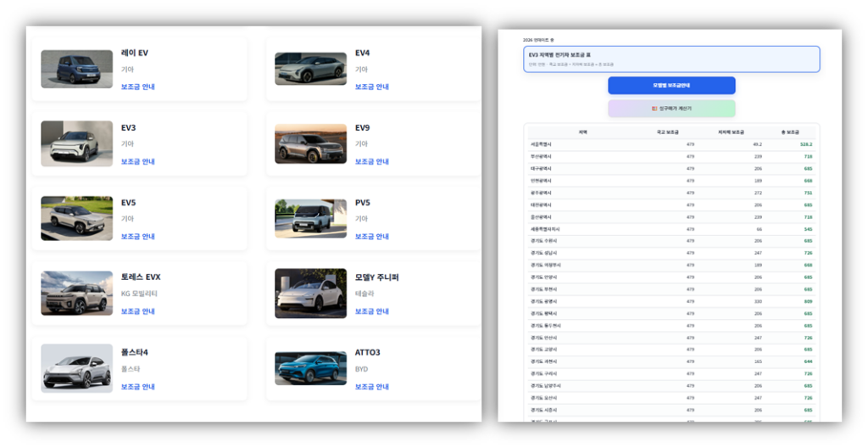Click the BYD brand label
Screen dimensions: 868x448
pos(362,369)
